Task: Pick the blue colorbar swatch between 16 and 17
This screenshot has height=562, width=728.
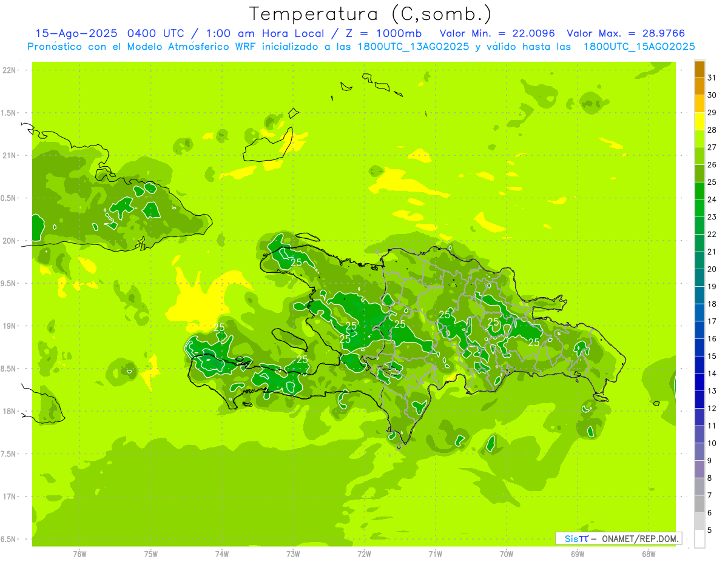Action: [699, 330]
